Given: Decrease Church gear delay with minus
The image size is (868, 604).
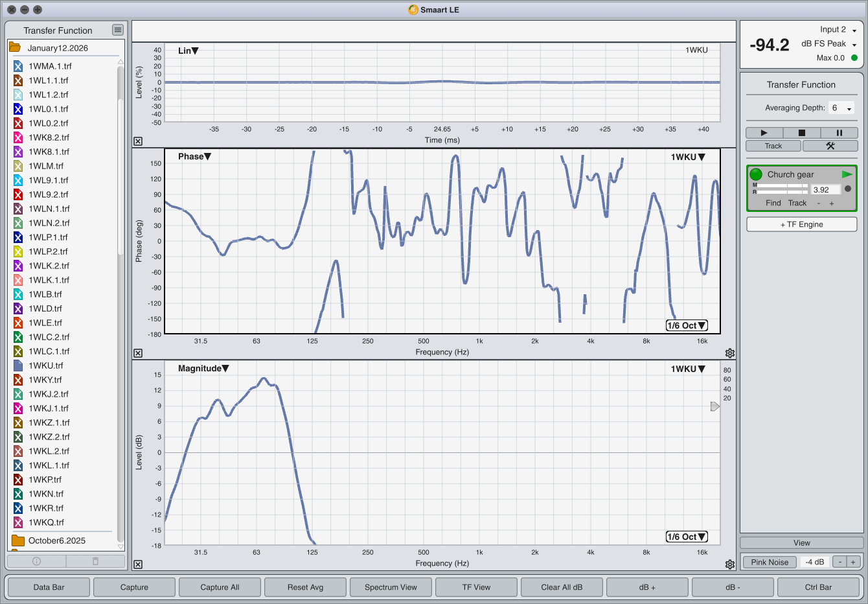Looking at the screenshot, I should tap(819, 203).
